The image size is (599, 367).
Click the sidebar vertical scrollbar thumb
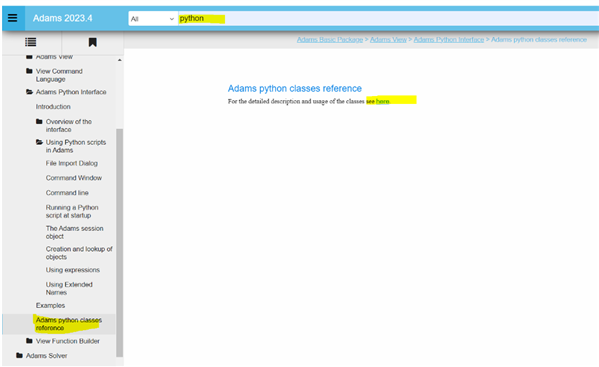point(120,243)
